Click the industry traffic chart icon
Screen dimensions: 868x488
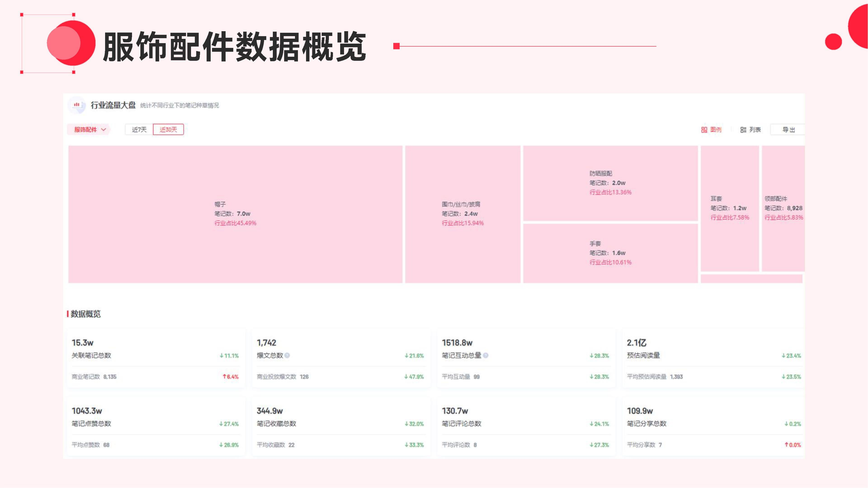[x=77, y=105]
